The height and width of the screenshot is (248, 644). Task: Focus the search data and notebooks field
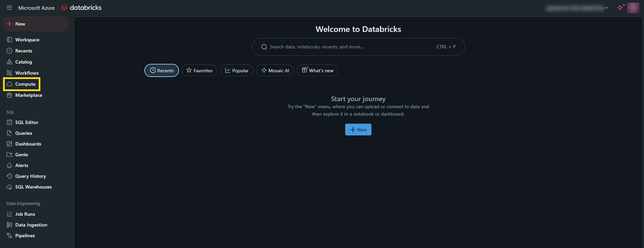point(358,47)
